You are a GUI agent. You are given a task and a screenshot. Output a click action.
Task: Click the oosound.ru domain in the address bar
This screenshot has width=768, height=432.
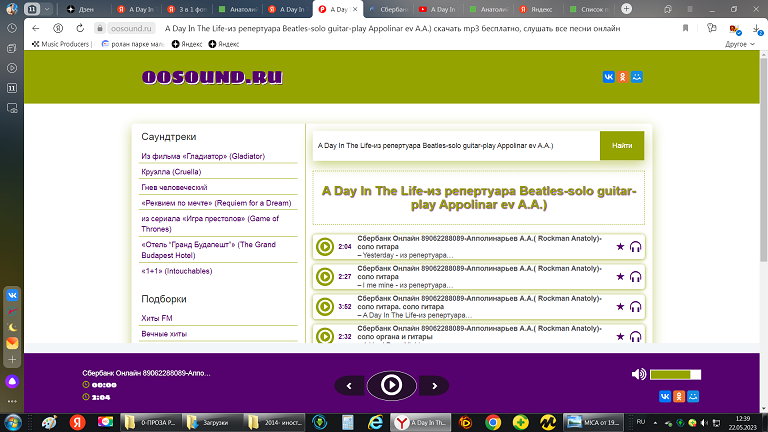(131, 28)
